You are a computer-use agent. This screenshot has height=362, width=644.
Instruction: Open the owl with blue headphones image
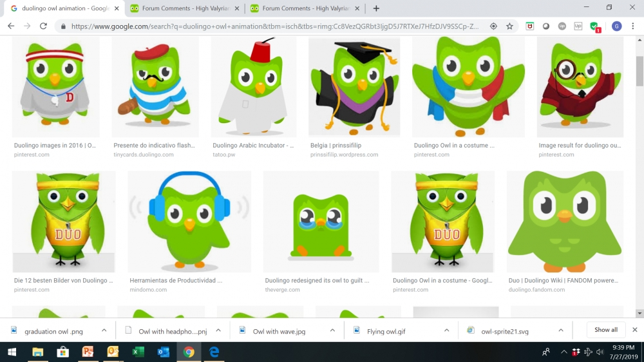click(189, 222)
